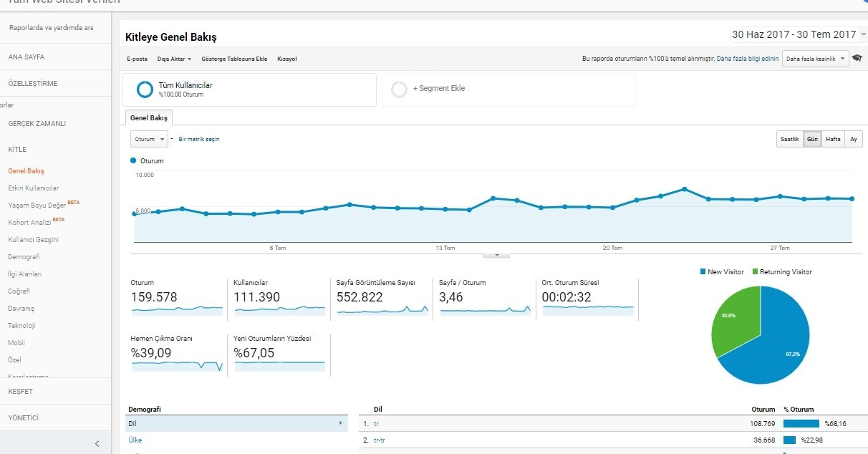Click the Tüm Kullanıcılar segment circle icon
The height and width of the screenshot is (454, 868).
[145, 89]
